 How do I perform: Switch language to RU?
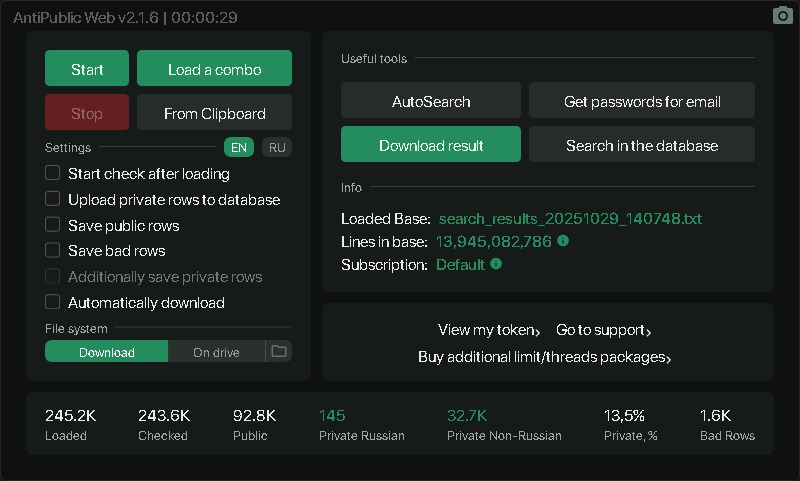(x=277, y=148)
